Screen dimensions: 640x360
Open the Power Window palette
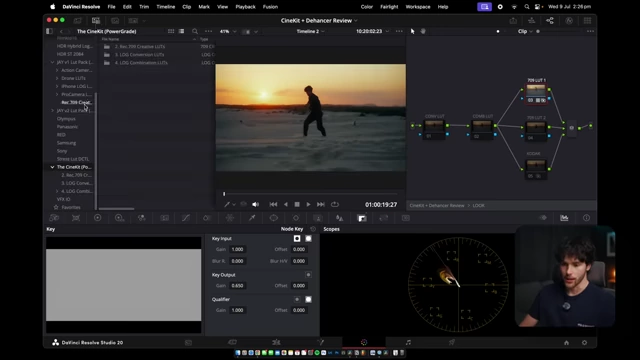273,218
